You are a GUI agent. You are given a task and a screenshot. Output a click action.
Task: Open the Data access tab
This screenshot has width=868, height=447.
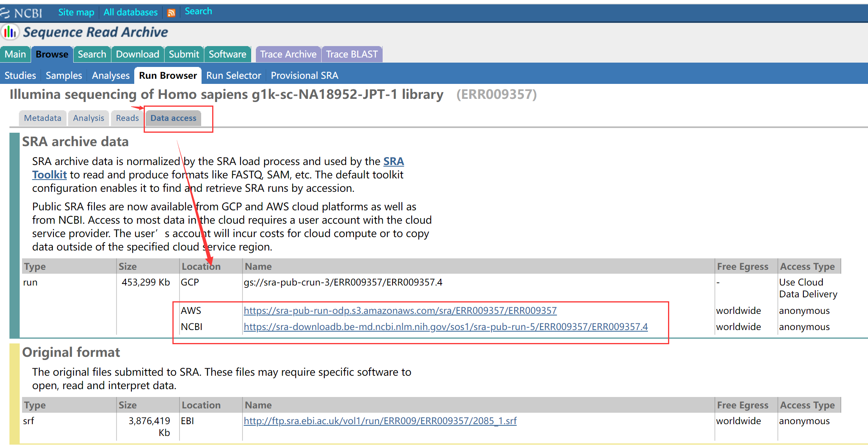173,118
